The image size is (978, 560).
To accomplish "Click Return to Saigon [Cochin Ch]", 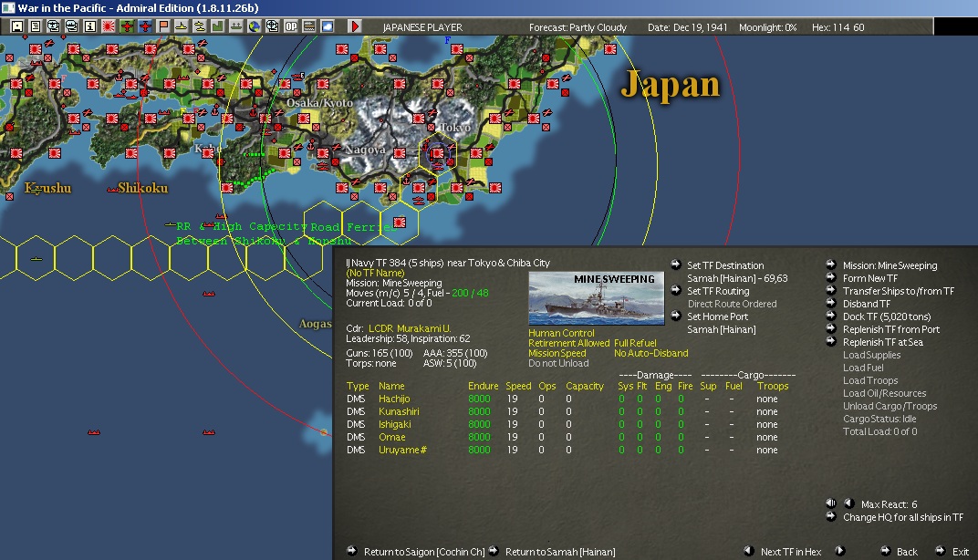I will 424,551.
